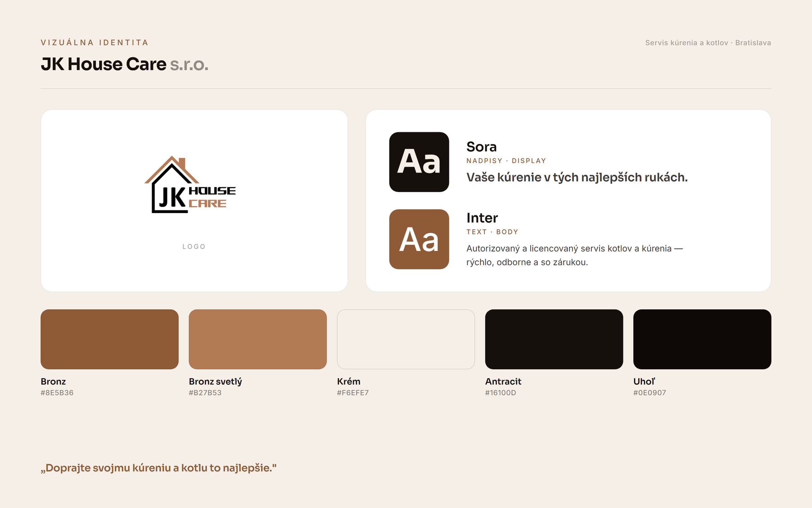Click the NADPISY · DISPLAY label
Viewport: 812px width, 508px height.
click(506, 161)
